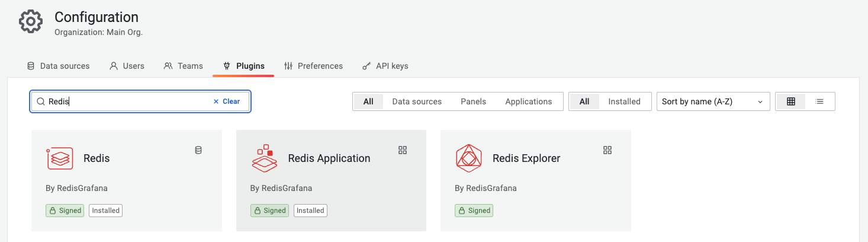868x242 pixels.
Task: Click the search magnifier icon
Action: tap(41, 101)
